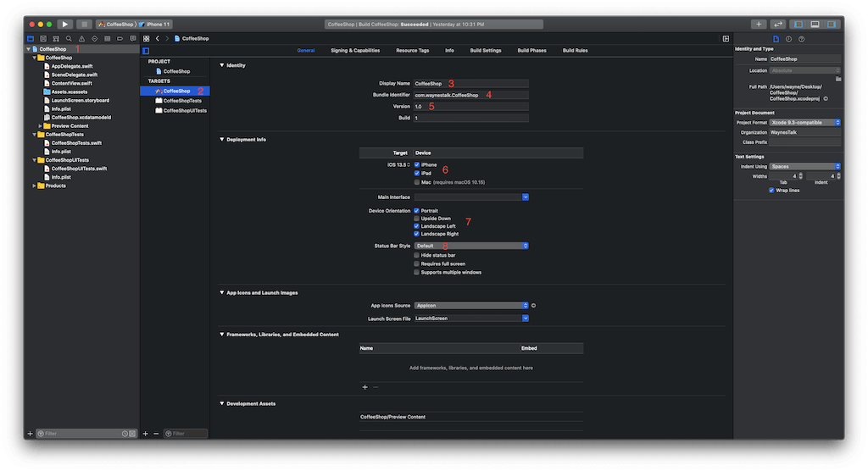The image size is (868, 471).
Task: Toggle Wrap lines checkbox
Action: tap(771, 191)
